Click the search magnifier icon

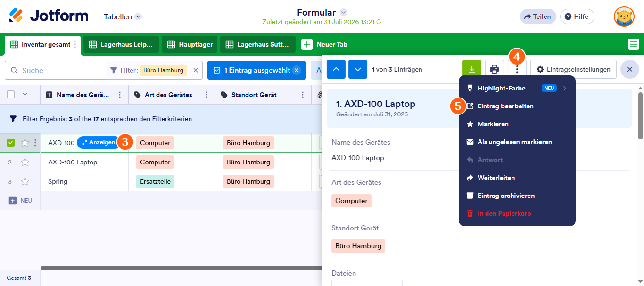[x=14, y=70]
